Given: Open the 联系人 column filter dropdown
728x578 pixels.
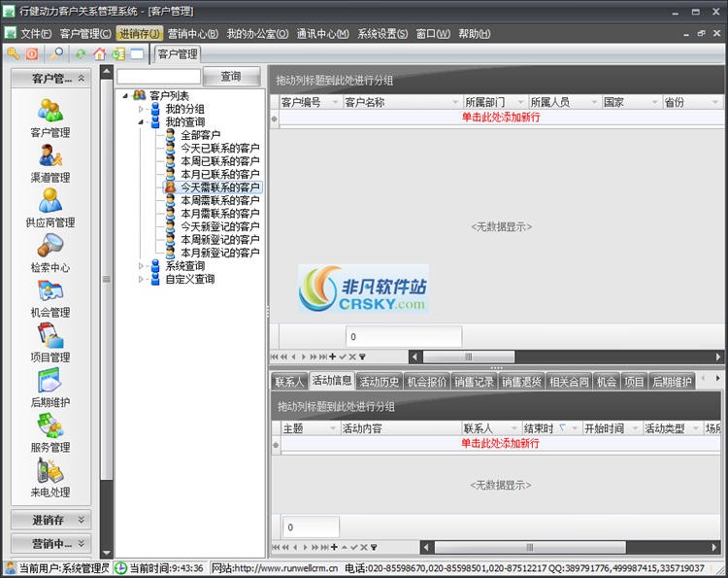Looking at the screenshot, I should (x=513, y=428).
